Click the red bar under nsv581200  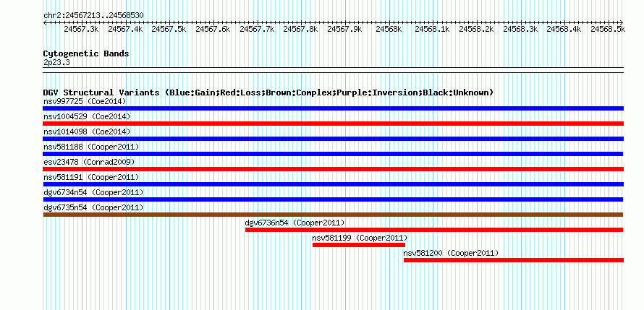514,260
